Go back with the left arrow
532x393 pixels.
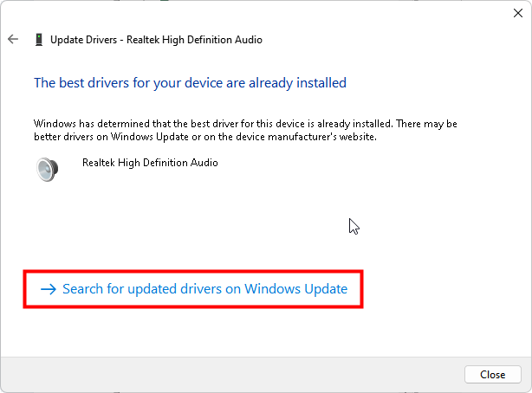[x=13, y=39]
